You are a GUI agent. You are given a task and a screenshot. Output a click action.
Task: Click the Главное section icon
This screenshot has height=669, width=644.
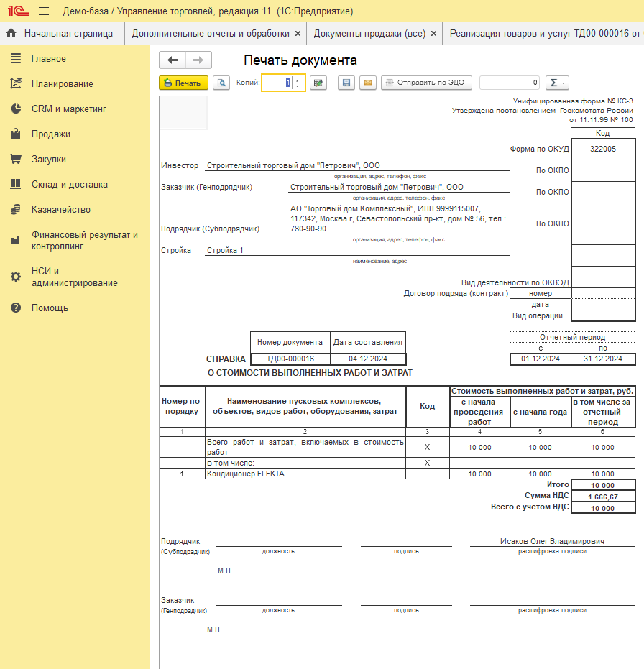pyautogui.click(x=16, y=58)
